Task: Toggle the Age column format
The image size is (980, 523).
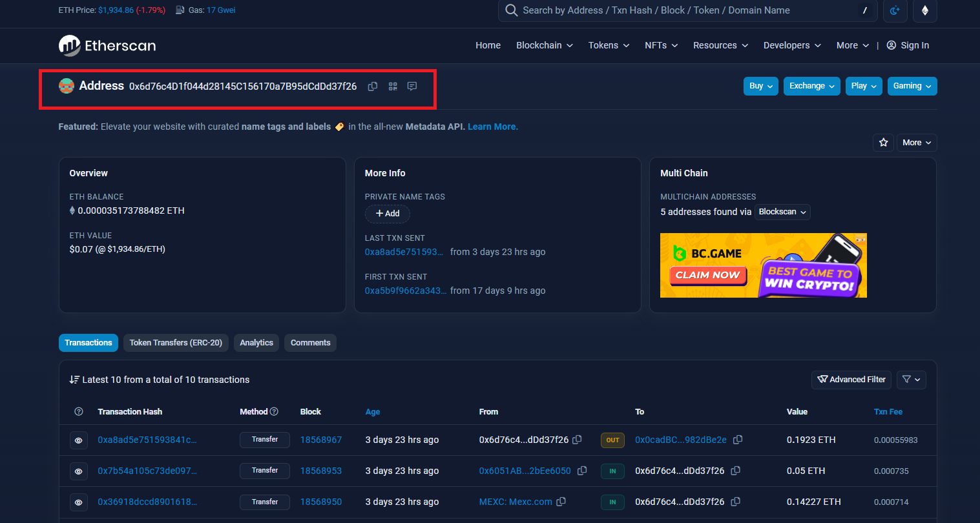Action: pos(373,411)
